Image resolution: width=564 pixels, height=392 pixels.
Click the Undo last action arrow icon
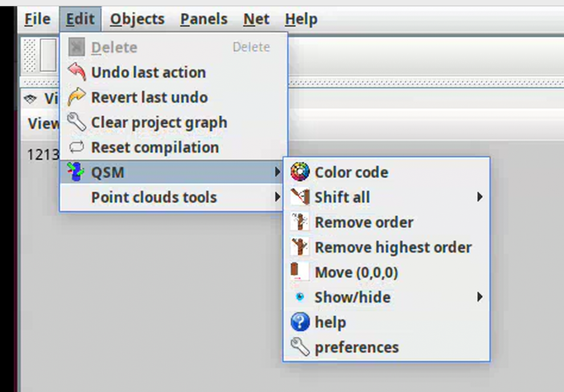point(76,72)
